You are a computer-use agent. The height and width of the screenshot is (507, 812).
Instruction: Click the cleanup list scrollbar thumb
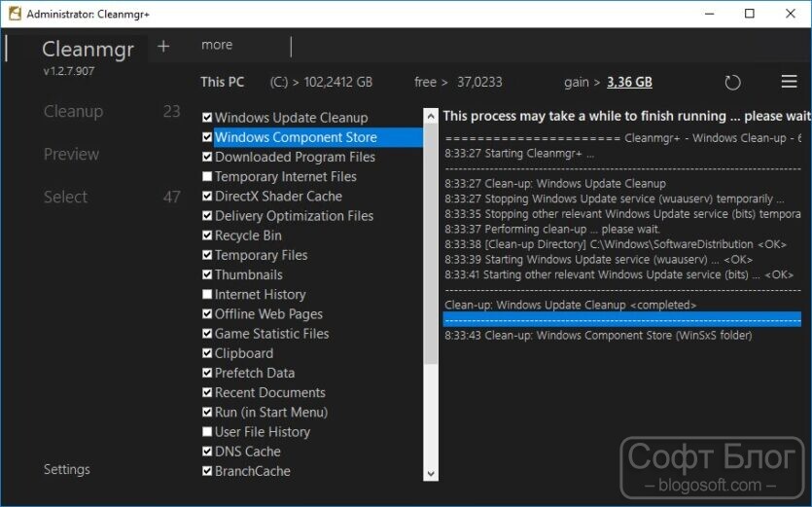pyautogui.click(x=431, y=243)
